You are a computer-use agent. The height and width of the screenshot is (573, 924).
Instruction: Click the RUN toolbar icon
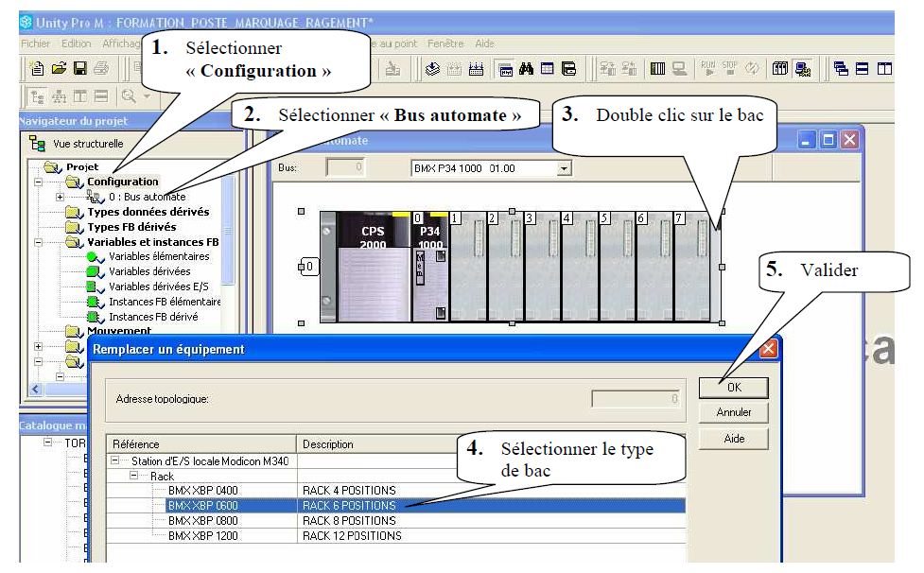(x=707, y=68)
